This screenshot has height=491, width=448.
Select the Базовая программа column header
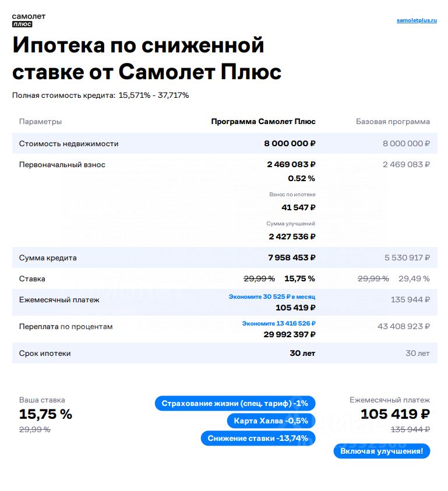(393, 122)
